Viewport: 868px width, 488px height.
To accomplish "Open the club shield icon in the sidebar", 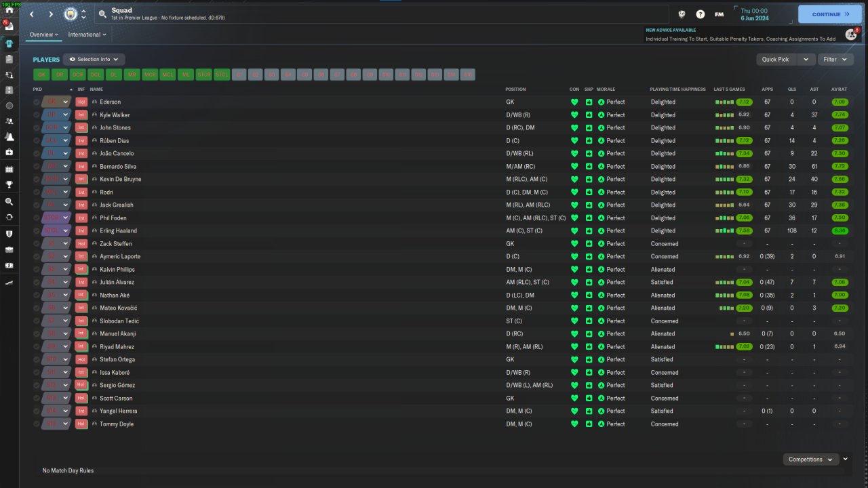I will coord(9,234).
